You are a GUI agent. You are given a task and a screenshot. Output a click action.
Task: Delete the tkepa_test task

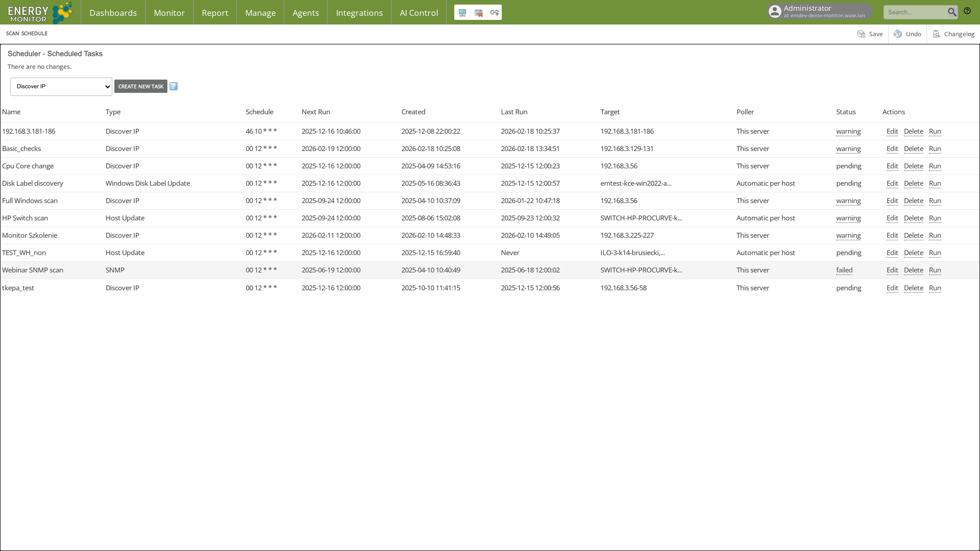[913, 288]
